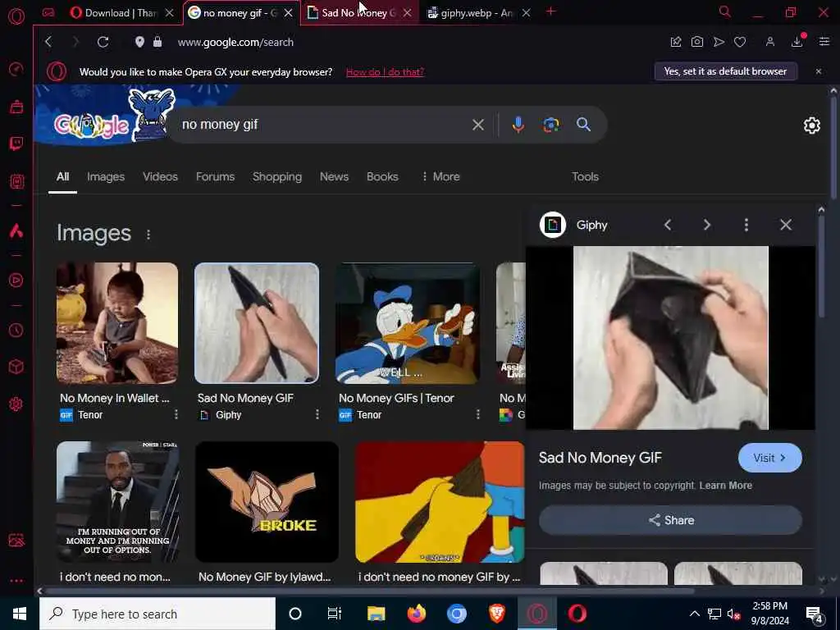Open the three-dots sidebar setup menu
Image resolution: width=840 pixels, height=630 pixels.
(16, 580)
